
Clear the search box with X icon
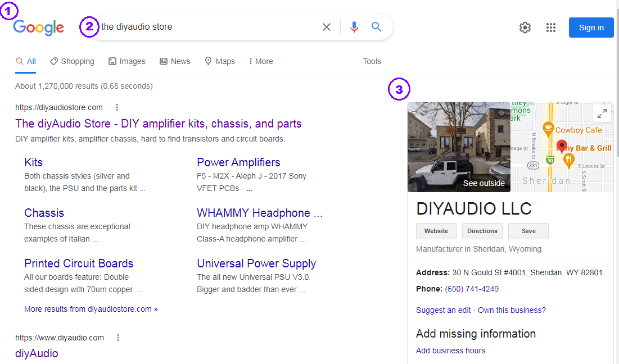[x=327, y=27]
